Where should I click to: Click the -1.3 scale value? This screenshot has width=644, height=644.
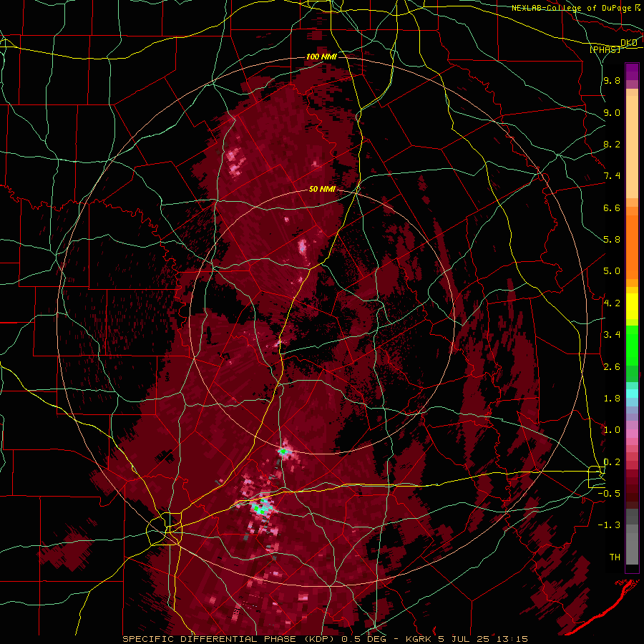(x=609, y=525)
